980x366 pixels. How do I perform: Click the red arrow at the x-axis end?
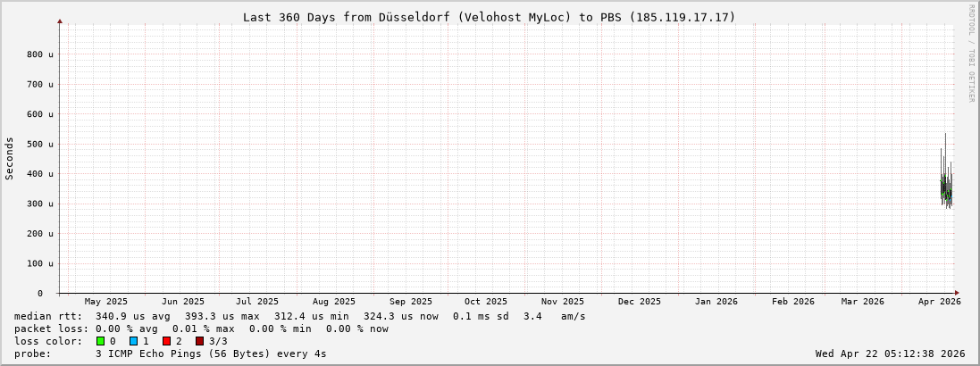click(x=957, y=293)
